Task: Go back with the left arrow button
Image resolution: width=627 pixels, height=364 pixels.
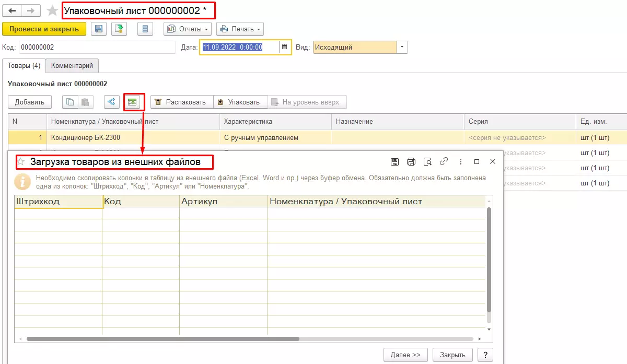Action: click(13, 10)
